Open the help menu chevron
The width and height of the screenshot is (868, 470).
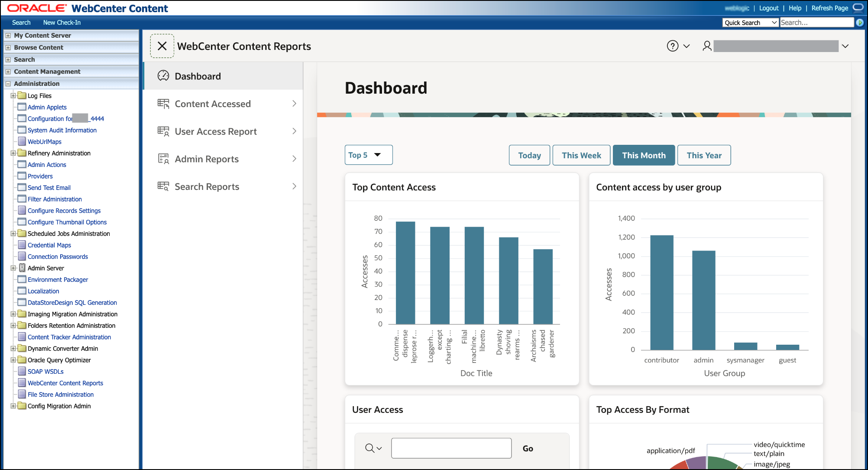pyautogui.click(x=687, y=46)
